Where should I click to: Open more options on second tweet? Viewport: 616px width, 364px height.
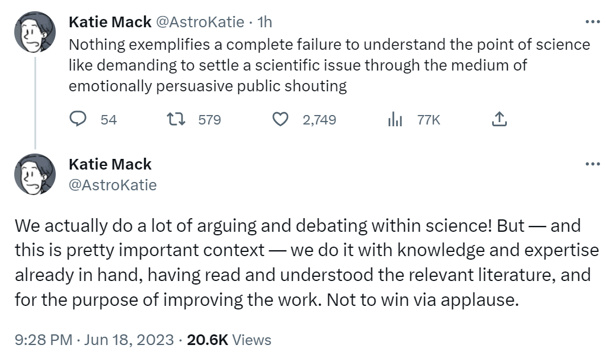click(593, 164)
